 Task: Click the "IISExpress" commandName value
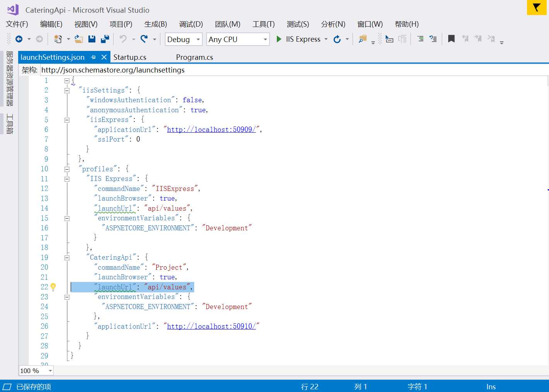pyautogui.click(x=175, y=189)
